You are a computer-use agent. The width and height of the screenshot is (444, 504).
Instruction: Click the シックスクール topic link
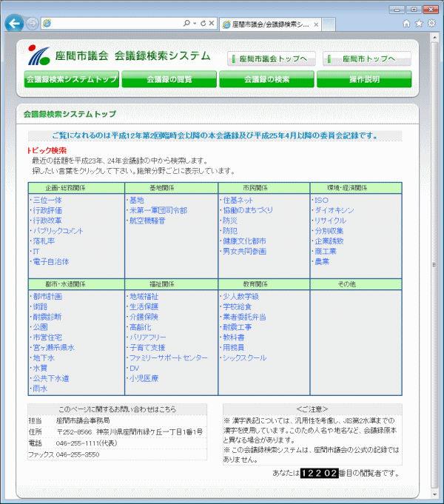tap(245, 357)
